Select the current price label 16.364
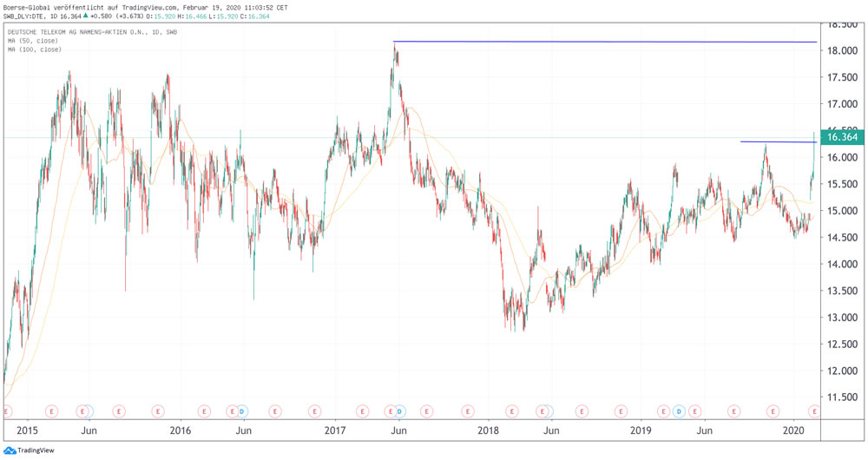Image resolution: width=868 pixels, height=460 pixels. click(842, 137)
